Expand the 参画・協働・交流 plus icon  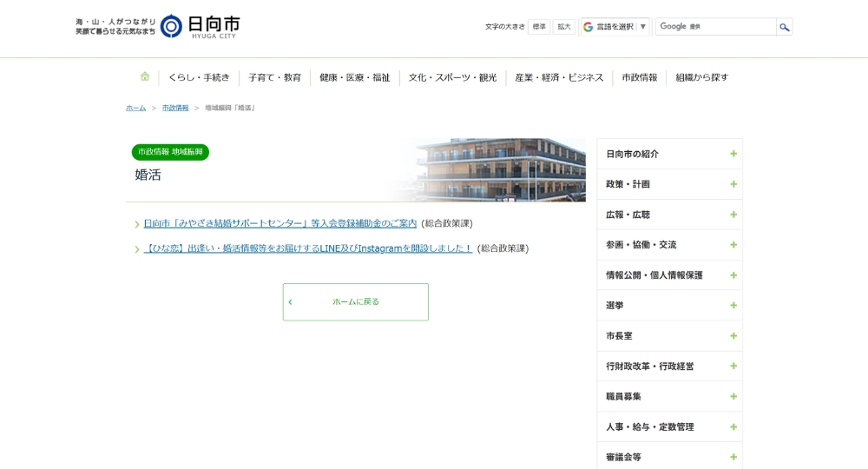point(733,244)
